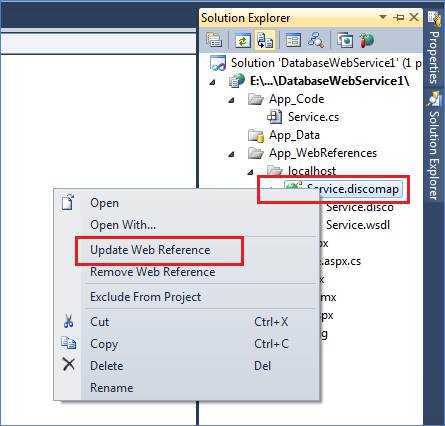Image resolution: width=445 pixels, height=426 pixels.
Task: Click the View Class Diagram toolbar icon
Action: (316, 40)
